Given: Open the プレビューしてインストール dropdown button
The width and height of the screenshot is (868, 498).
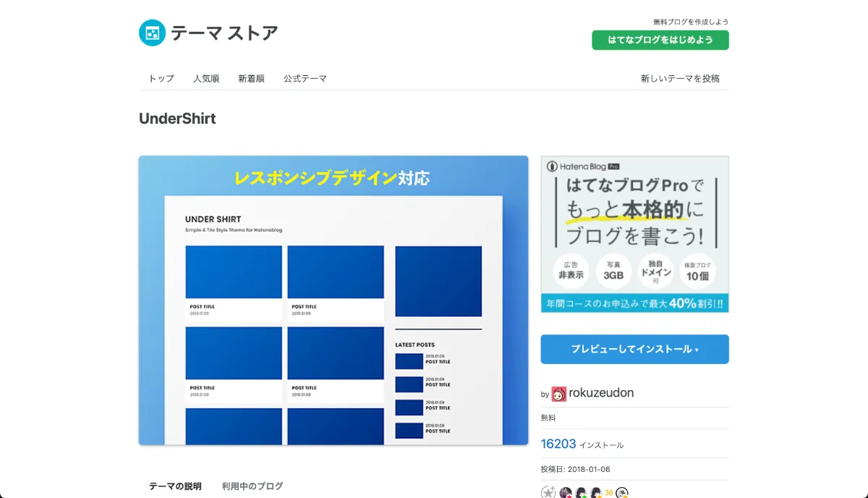Looking at the screenshot, I should [634, 349].
